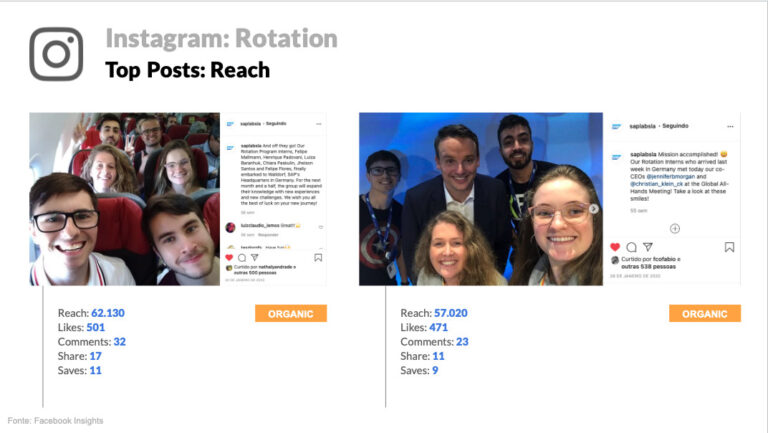
Task: Open three-dot options menu on left post
Action: (320, 124)
